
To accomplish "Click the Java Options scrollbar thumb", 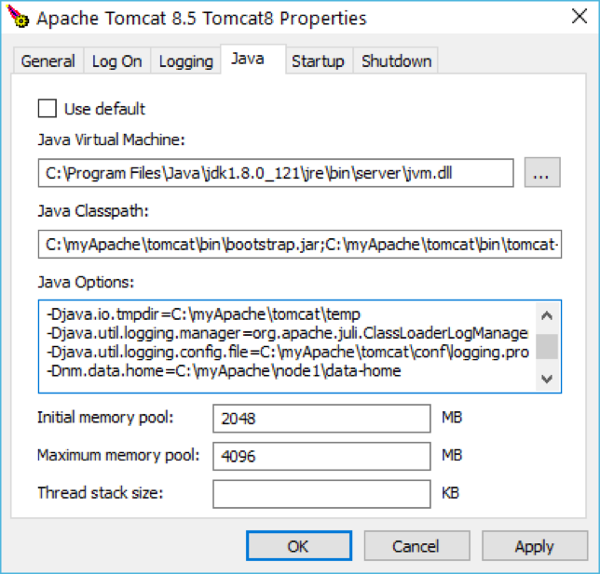I will click(x=547, y=346).
